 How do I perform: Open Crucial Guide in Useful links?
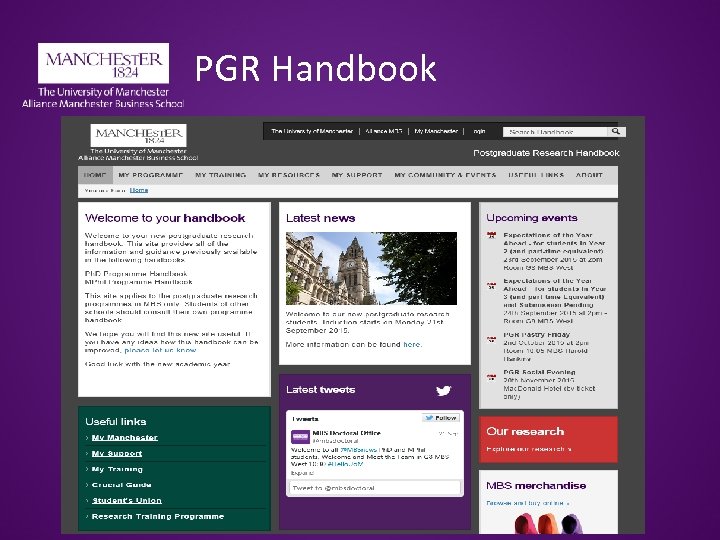tap(121, 485)
